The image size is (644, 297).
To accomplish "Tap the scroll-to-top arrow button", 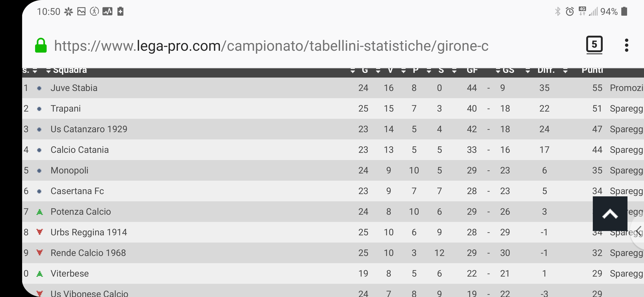I will pyautogui.click(x=610, y=213).
